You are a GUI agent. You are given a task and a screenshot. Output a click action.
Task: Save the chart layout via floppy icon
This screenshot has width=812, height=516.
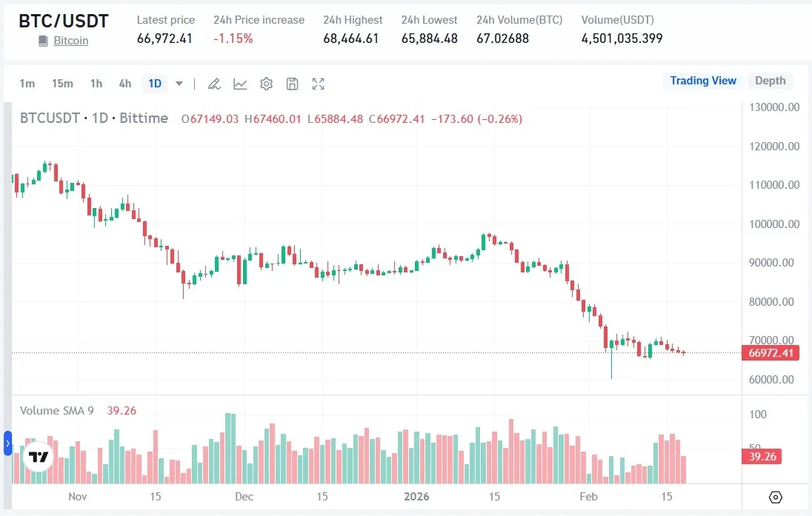(292, 84)
